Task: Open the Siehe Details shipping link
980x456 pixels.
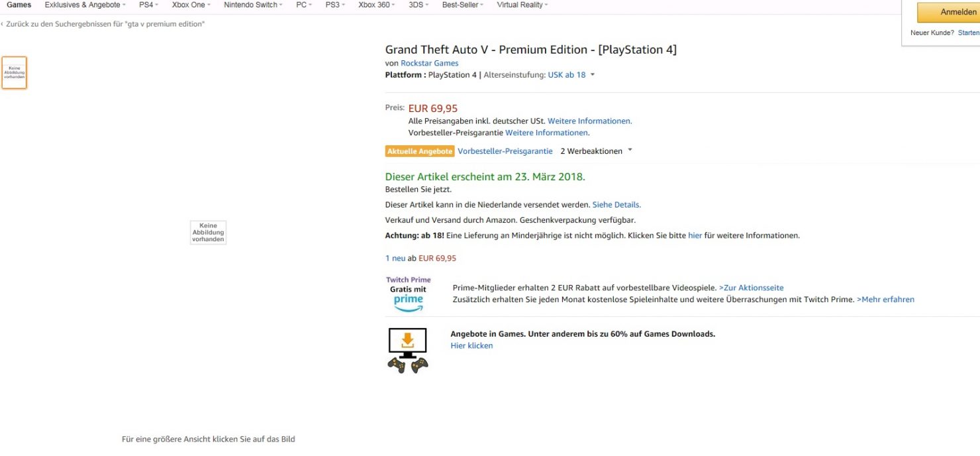Action: click(616, 205)
